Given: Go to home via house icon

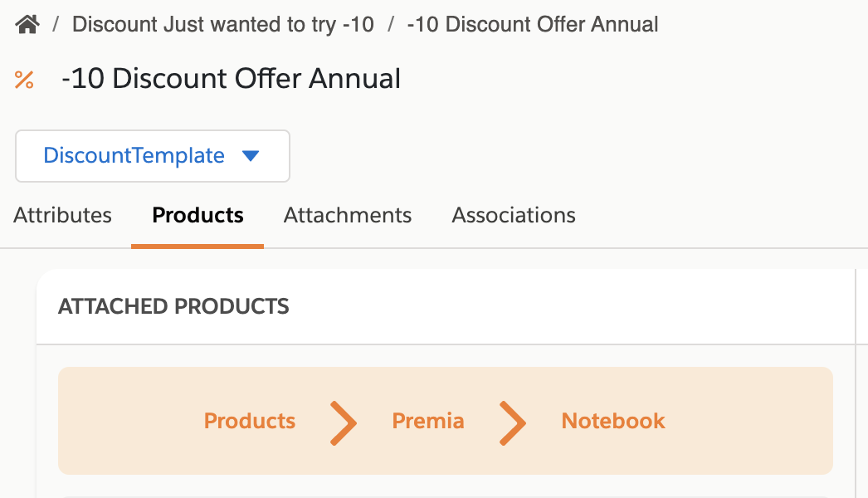Looking at the screenshot, I should pyautogui.click(x=27, y=24).
